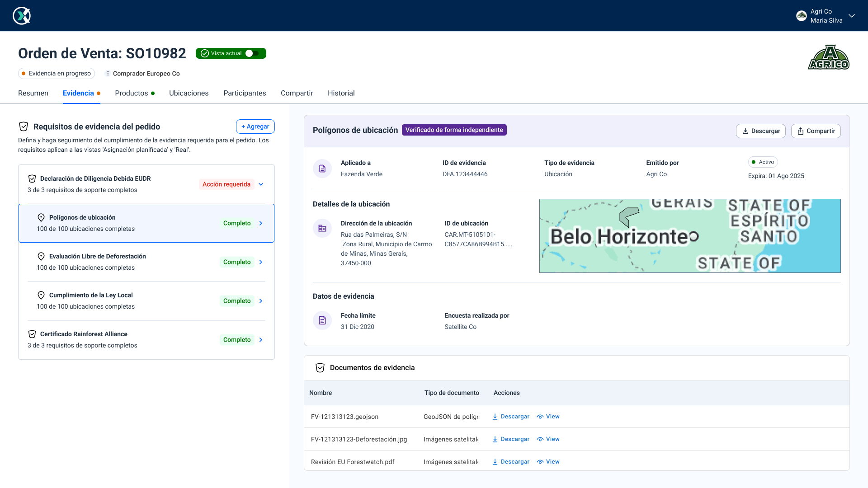The width and height of the screenshot is (868, 488).
Task: Download FV-121313123-Deforestación.jpg
Action: point(511,439)
